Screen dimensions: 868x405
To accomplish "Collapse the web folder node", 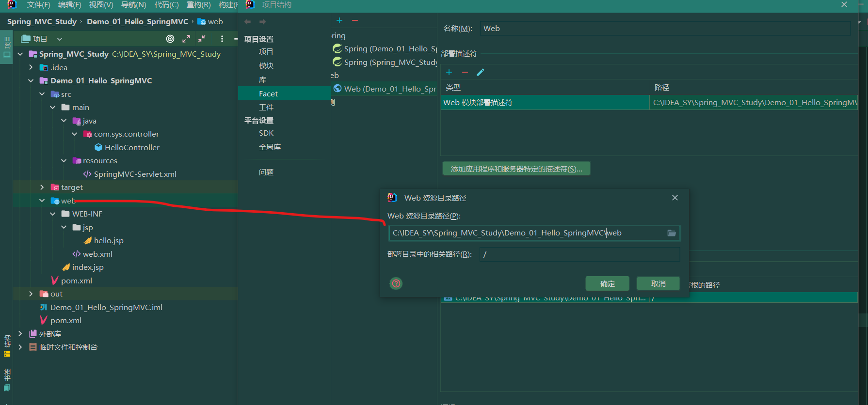I will click(x=42, y=201).
